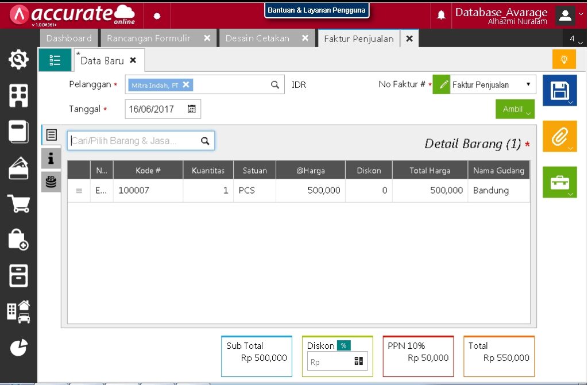
Task: Open the info tab with i icon
Action: [51, 158]
